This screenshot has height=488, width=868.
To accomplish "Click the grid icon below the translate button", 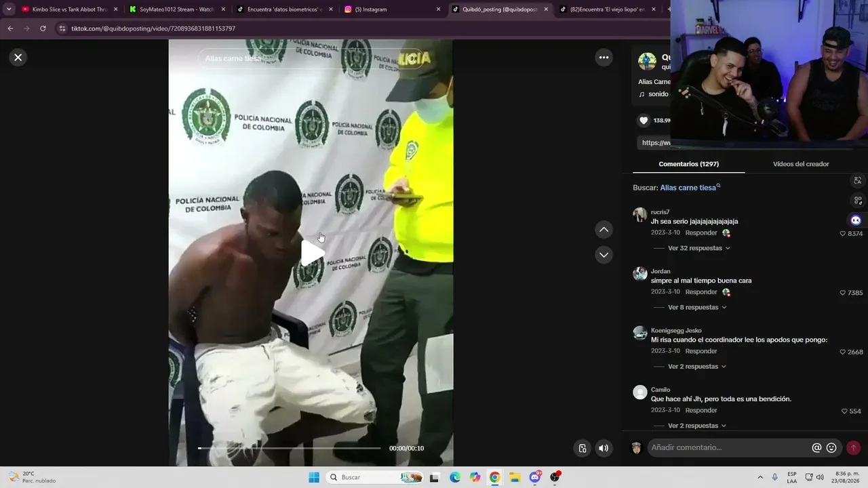I will click(x=857, y=201).
